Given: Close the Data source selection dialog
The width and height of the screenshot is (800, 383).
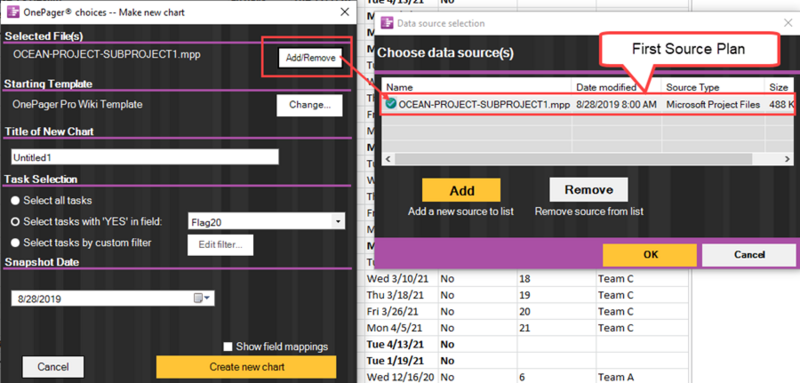Looking at the screenshot, I should 788,22.
